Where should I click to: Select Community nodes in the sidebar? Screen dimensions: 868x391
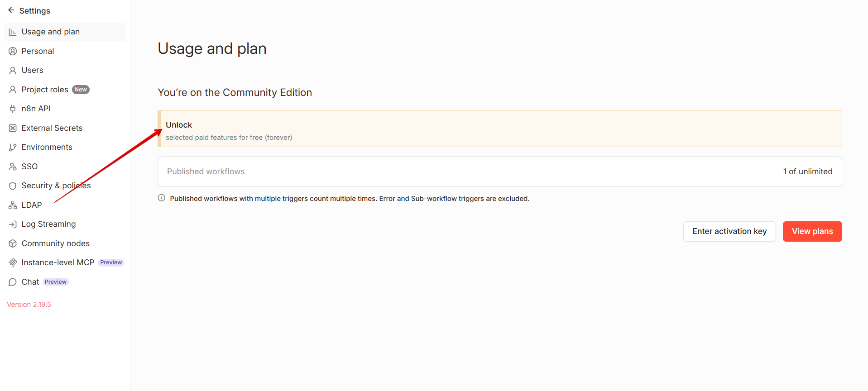point(65,243)
